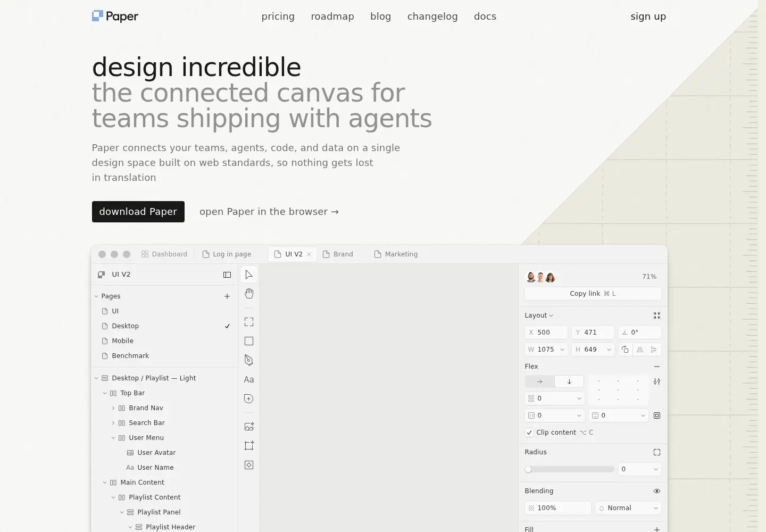Collapse the Pages section chevron
This screenshot has width=766, height=532.
[x=96, y=296]
